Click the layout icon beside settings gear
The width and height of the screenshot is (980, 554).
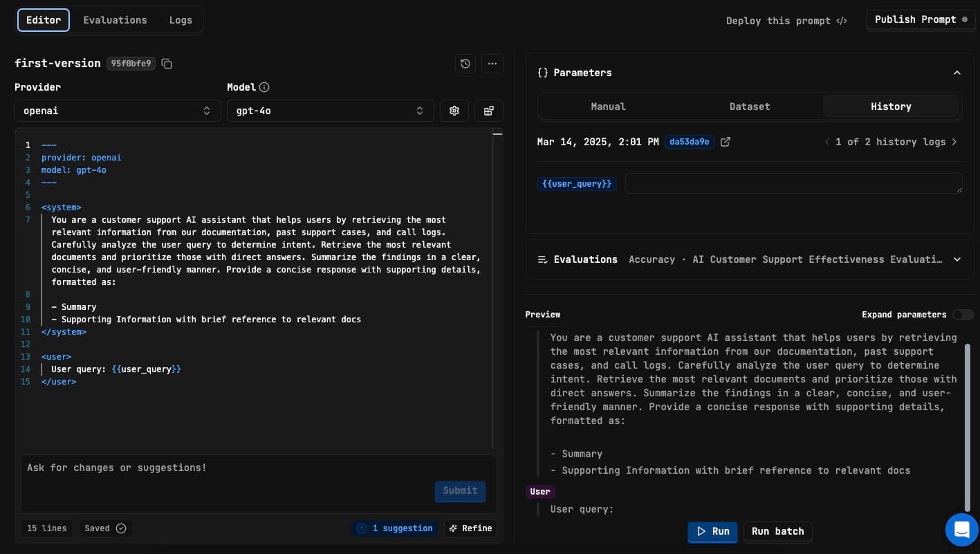(x=489, y=111)
